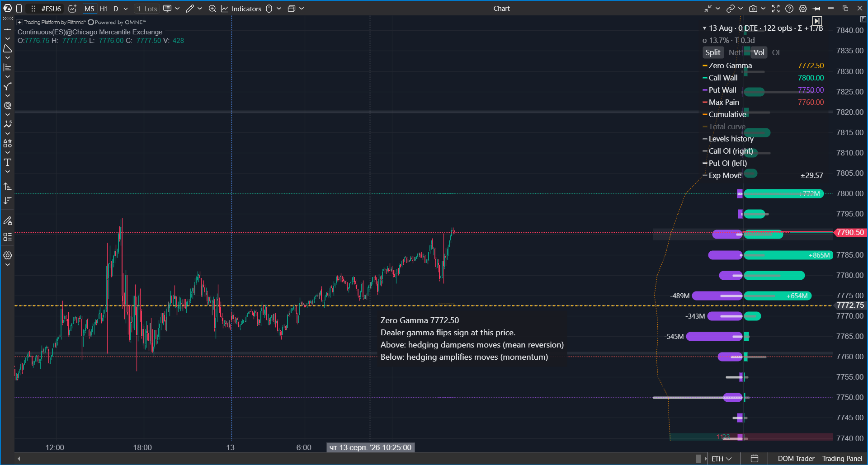Click the window templates stacked icon

(x=292, y=9)
